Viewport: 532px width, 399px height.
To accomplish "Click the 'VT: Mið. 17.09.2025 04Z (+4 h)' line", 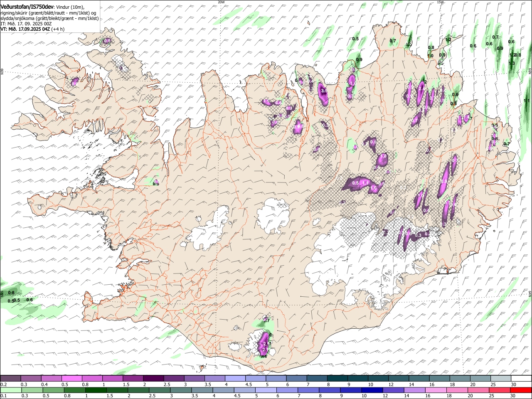I will [x=32, y=29].
